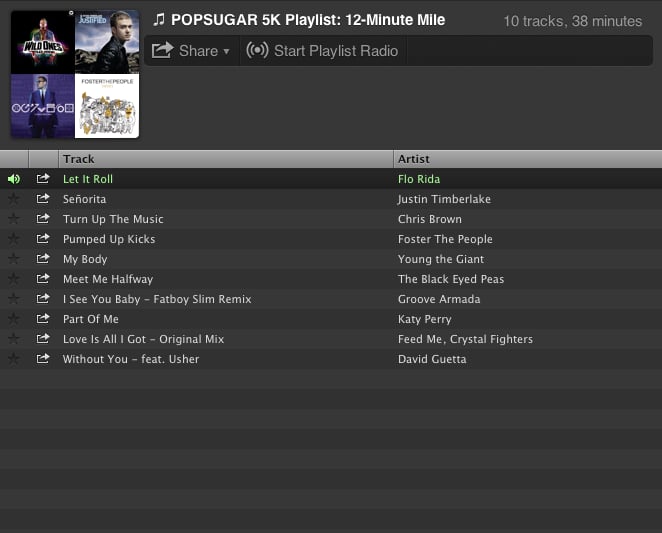Image resolution: width=662 pixels, height=533 pixels.
Task: Select the Part Of Me title
Action: pos(91,319)
